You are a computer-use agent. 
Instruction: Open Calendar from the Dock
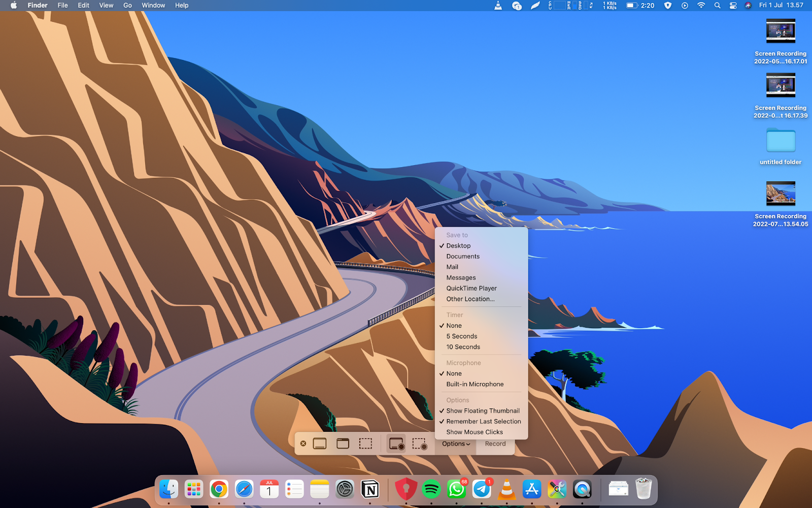tap(269, 489)
